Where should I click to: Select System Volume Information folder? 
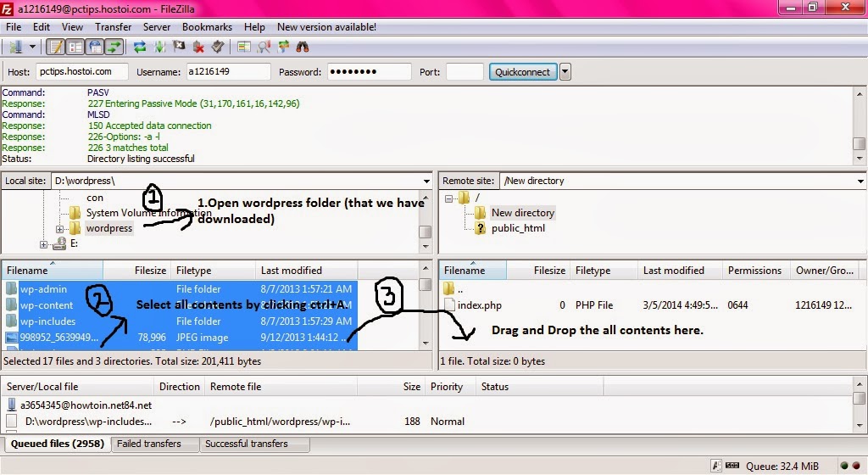click(x=148, y=213)
